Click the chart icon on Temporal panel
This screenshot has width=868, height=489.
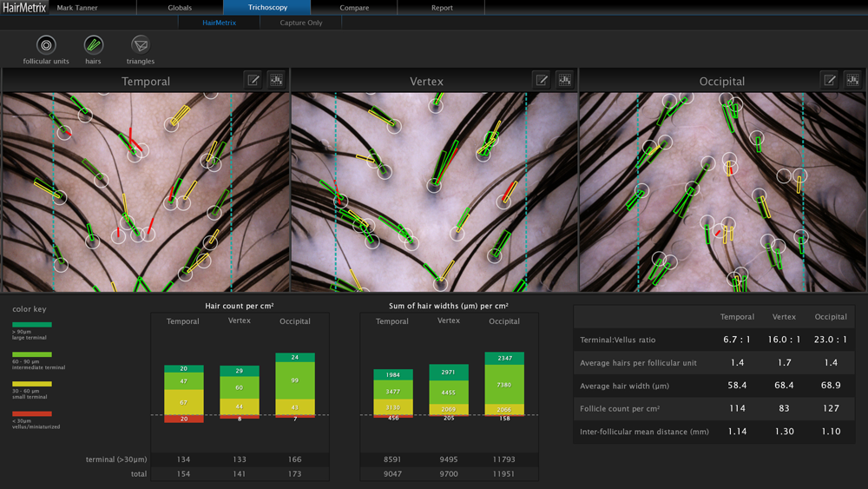coord(276,80)
